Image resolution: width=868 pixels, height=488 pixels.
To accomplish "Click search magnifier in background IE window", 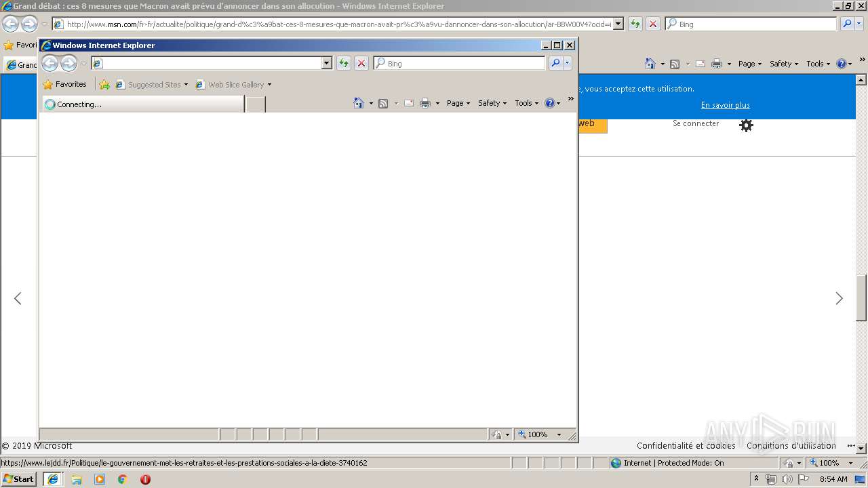I will point(847,24).
